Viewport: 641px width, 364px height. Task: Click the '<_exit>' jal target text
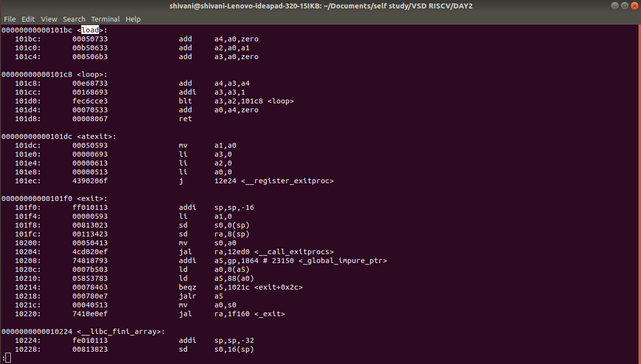(x=270, y=314)
